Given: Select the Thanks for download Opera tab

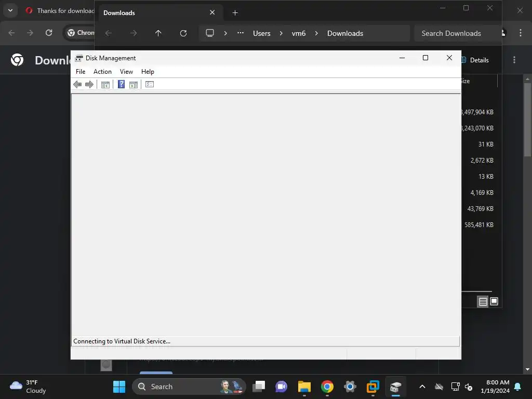Looking at the screenshot, I should pyautogui.click(x=60, y=11).
